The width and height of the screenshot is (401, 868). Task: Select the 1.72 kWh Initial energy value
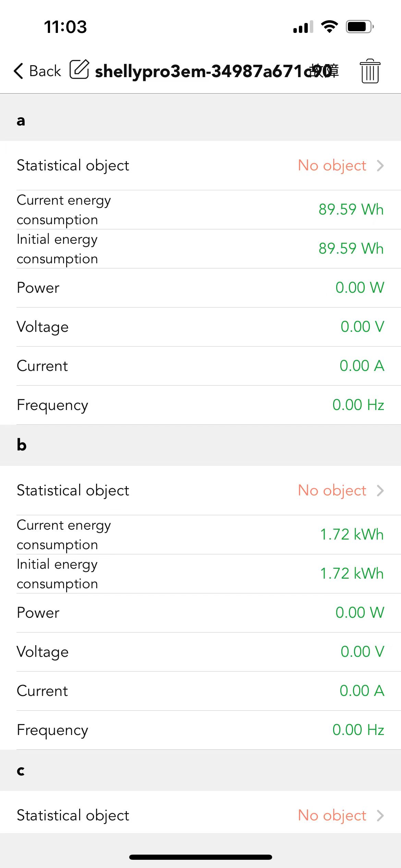click(352, 574)
